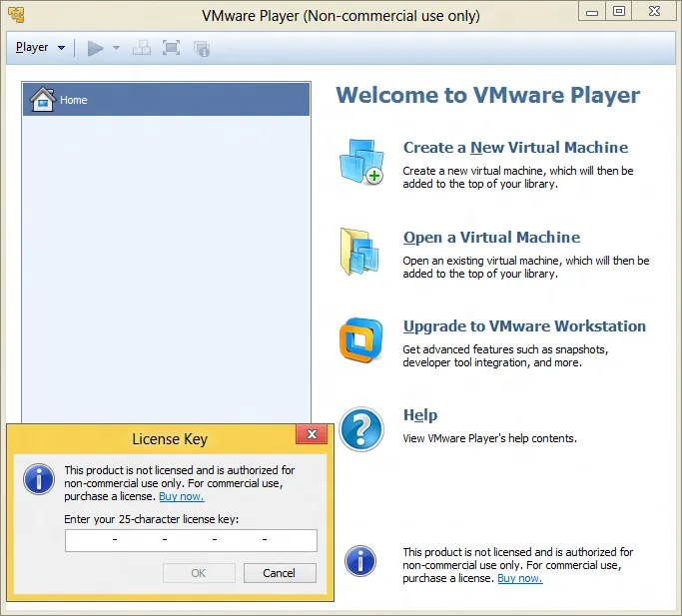Viewport: 682px width, 616px height.
Task: Close the VMware Player window
Action: point(655,11)
